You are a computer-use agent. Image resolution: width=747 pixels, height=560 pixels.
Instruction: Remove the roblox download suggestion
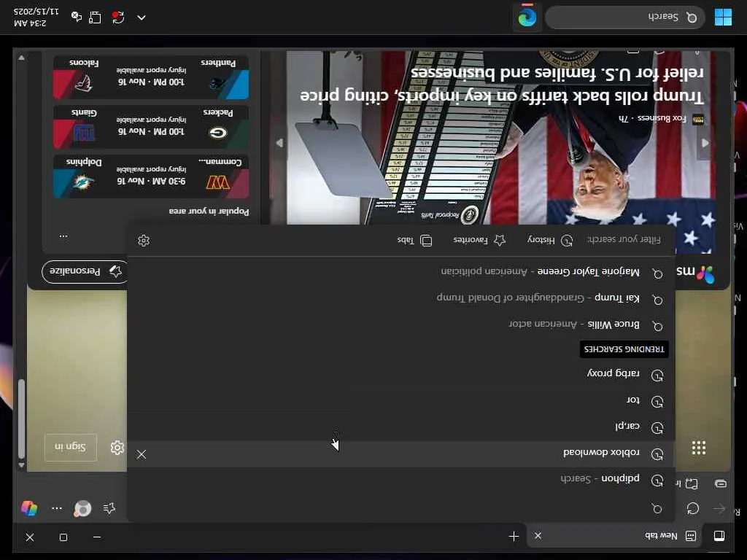click(141, 454)
